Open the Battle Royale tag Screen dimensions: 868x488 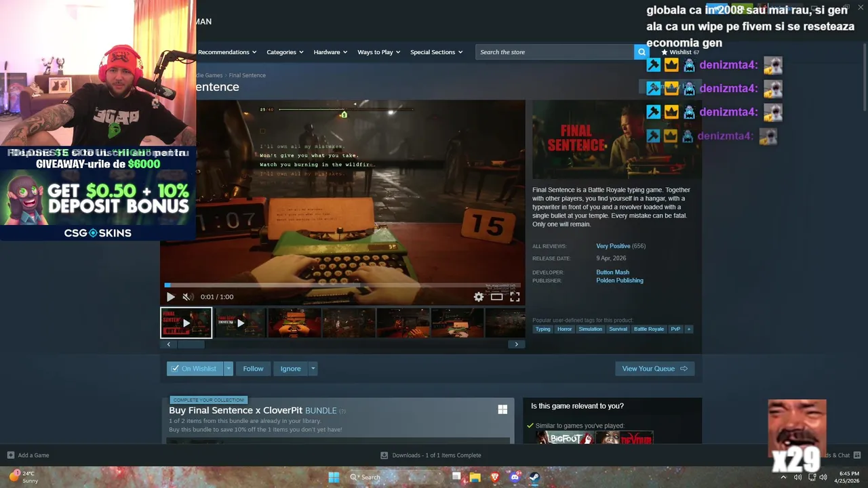(x=649, y=329)
